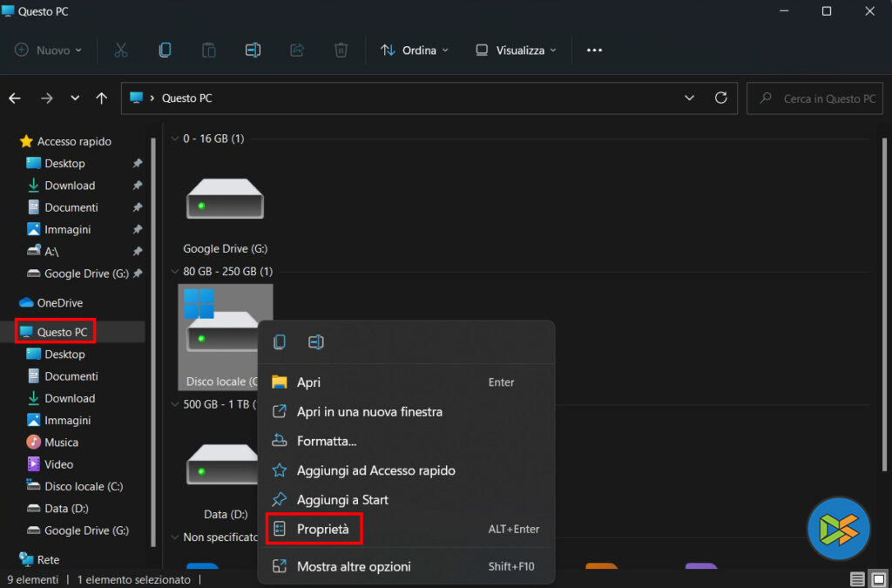Click the Cut scissors icon in toolbar
892x588 pixels.
point(121,51)
